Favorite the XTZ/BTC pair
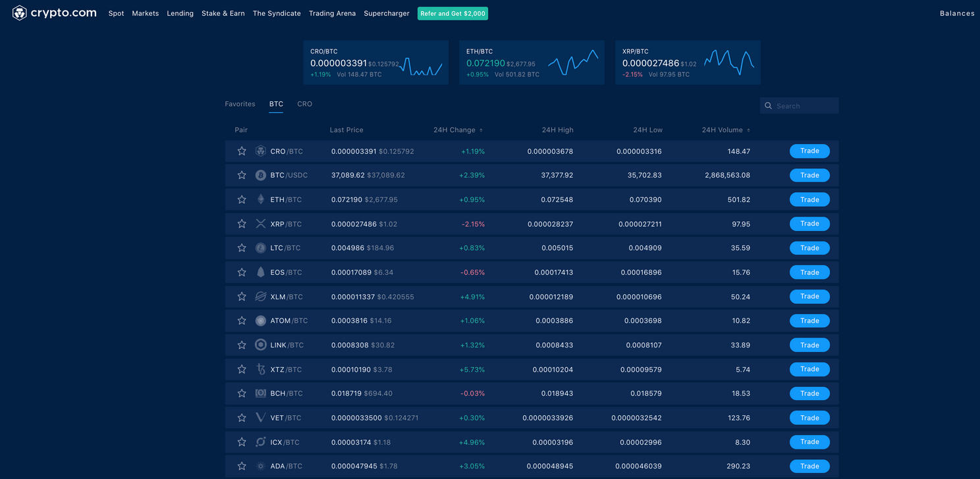The width and height of the screenshot is (980, 479). point(242,369)
